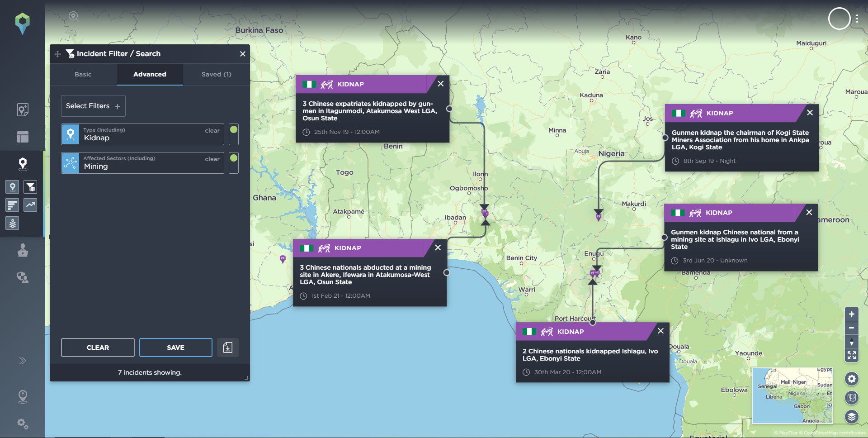
Task: Close the Akere Ifewara mining site kidnap card
Action: coord(438,248)
